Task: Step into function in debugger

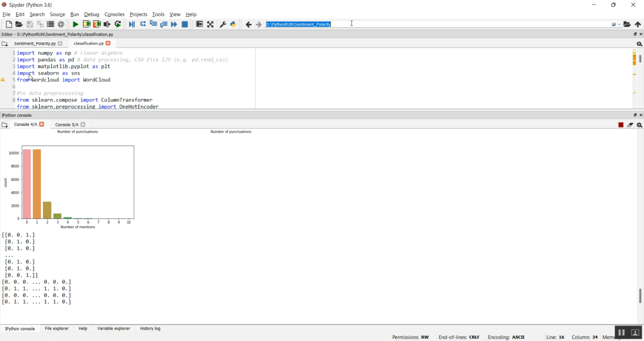Action: 153,24
